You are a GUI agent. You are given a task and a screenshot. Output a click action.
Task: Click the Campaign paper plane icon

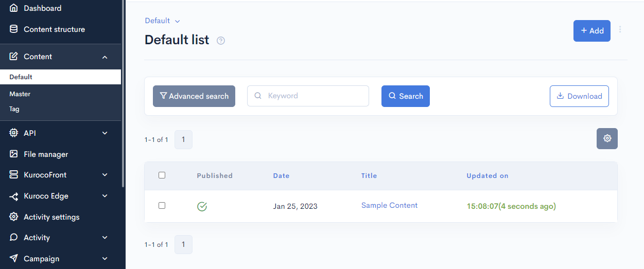coord(14,258)
